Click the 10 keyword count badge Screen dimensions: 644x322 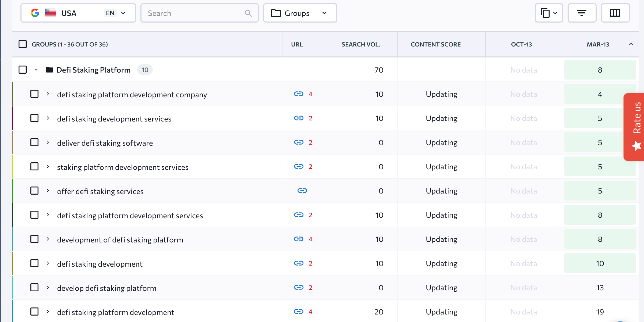(145, 70)
